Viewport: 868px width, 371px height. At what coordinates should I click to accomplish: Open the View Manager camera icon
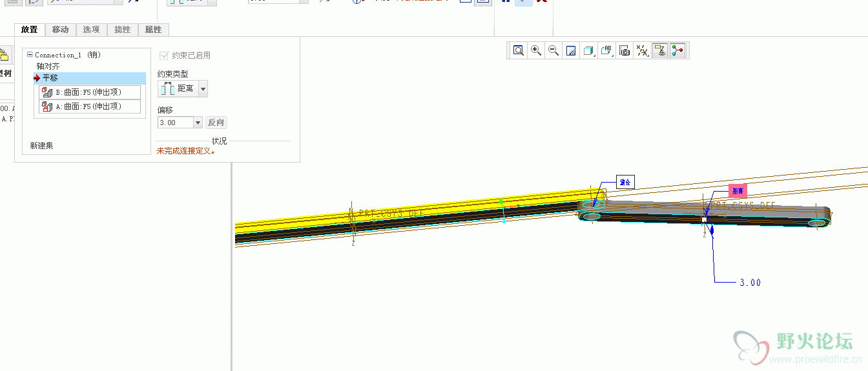[x=624, y=50]
